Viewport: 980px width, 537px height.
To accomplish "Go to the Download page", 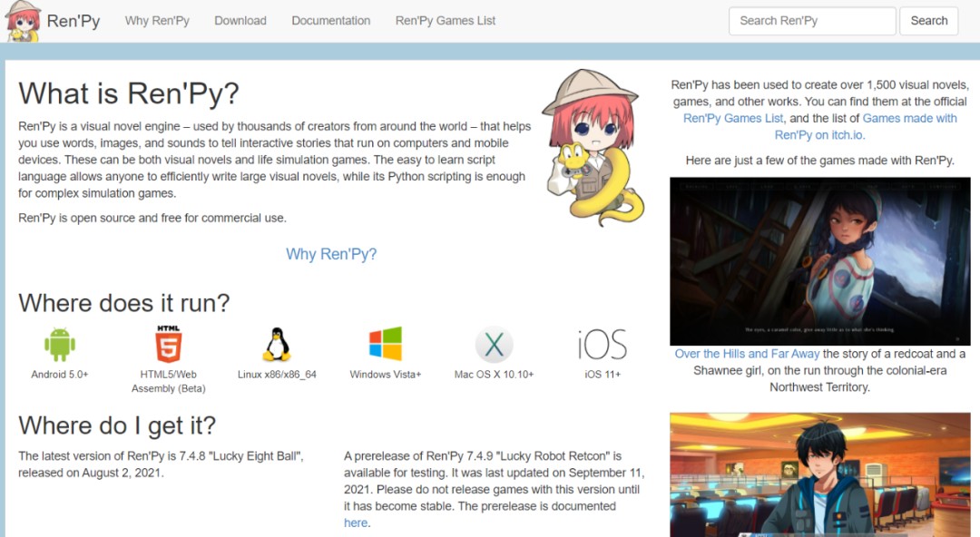I will 240,21.
